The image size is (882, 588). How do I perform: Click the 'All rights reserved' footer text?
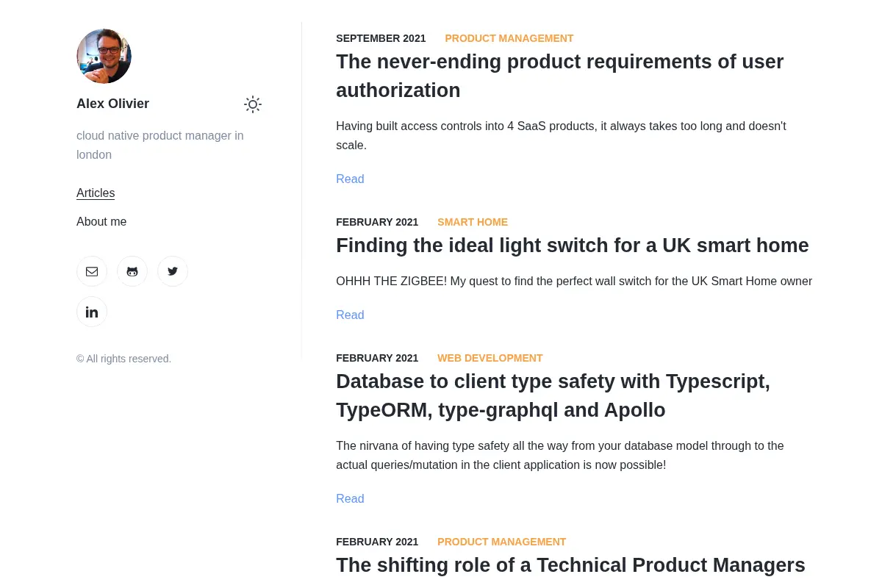[x=123, y=359]
